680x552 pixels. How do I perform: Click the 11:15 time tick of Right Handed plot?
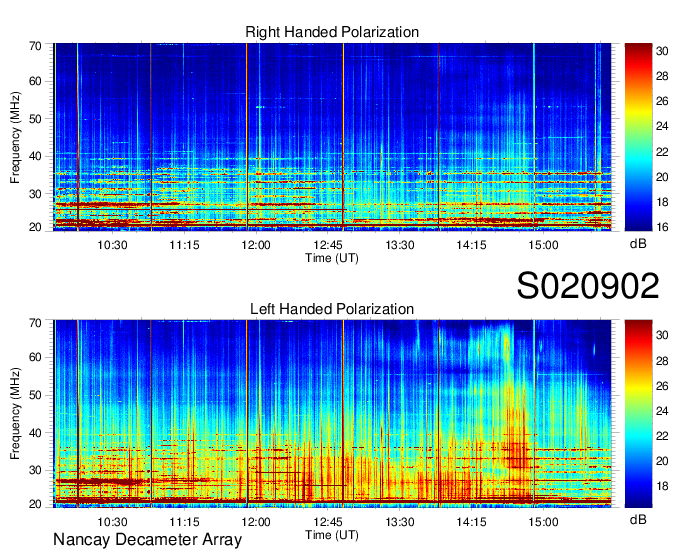(184, 245)
